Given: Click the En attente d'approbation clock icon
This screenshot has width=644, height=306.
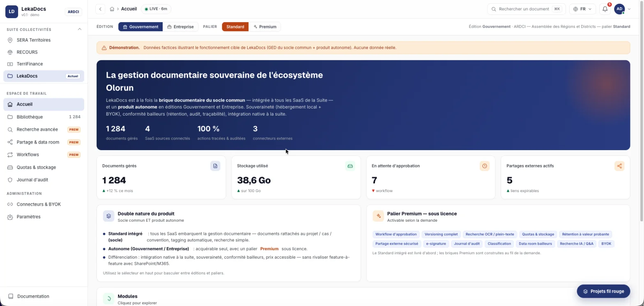Looking at the screenshot, I should (x=485, y=166).
